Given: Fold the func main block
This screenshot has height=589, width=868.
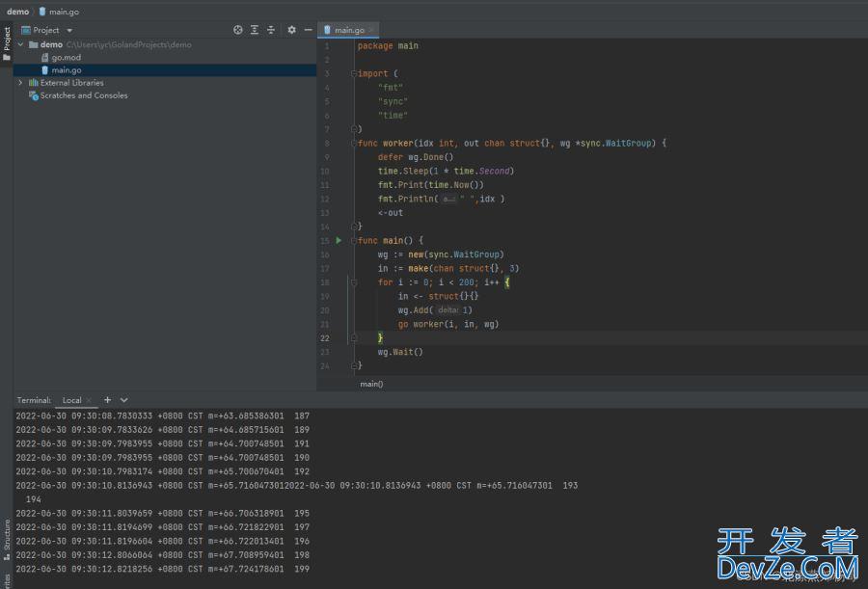Looking at the screenshot, I should pyautogui.click(x=354, y=241).
